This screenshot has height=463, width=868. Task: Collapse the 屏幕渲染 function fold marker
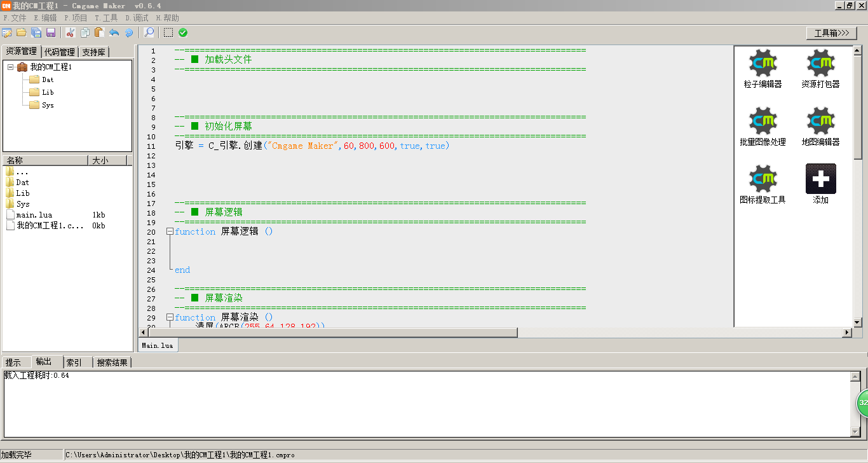pyautogui.click(x=170, y=317)
